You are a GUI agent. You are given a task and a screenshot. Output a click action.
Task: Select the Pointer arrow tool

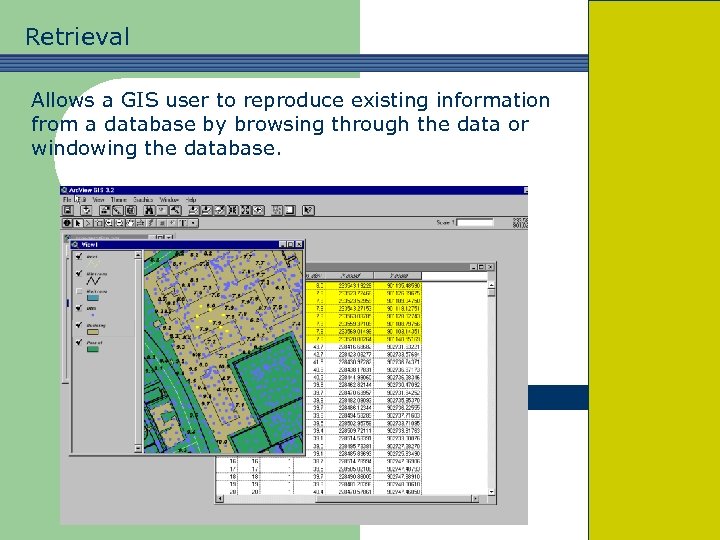pos(78,223)
